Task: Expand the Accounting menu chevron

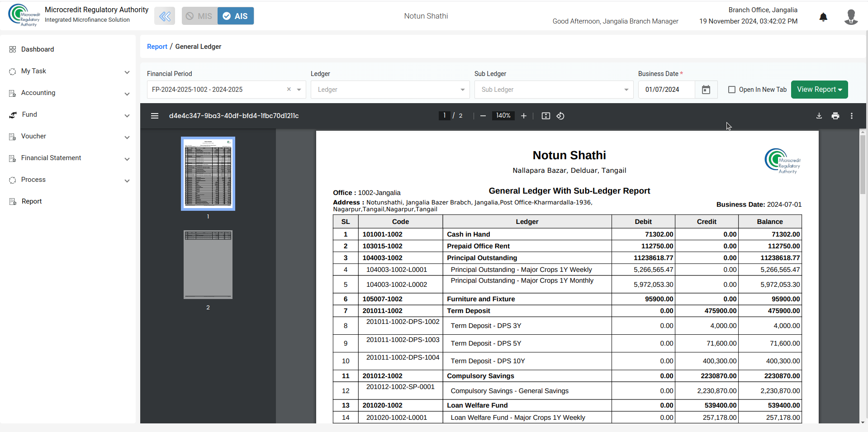Action: pos(127,94)
